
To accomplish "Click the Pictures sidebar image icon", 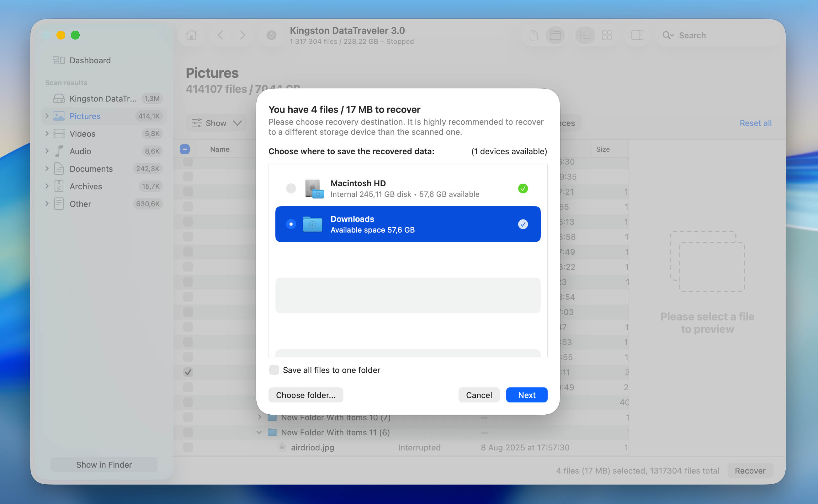I will pos(59,116).
